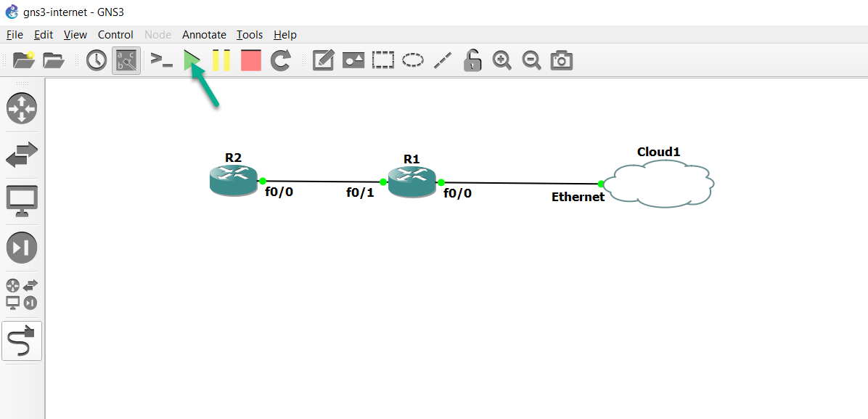
Task: Take a screenshot with camera icon
Action: 561,60
